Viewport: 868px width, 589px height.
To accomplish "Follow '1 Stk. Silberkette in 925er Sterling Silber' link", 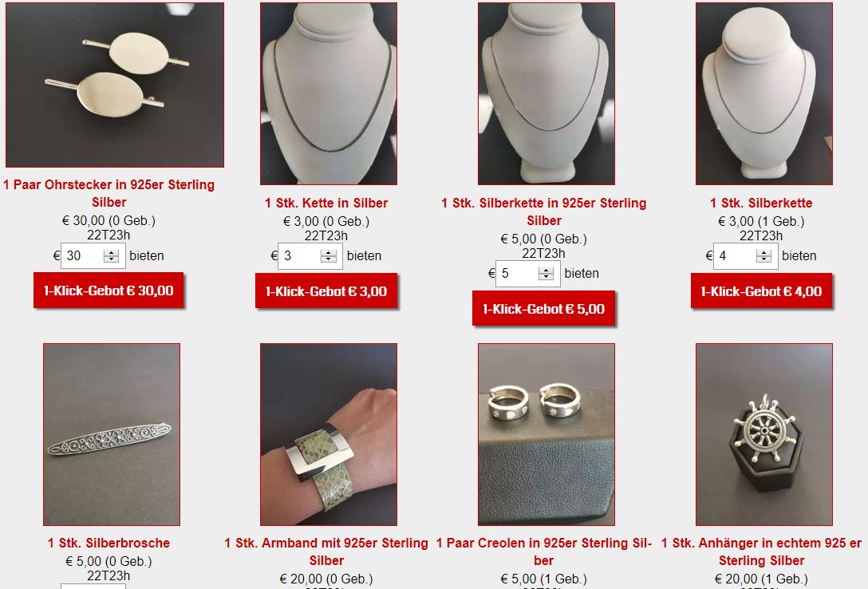I will click(x=543, y=211).
